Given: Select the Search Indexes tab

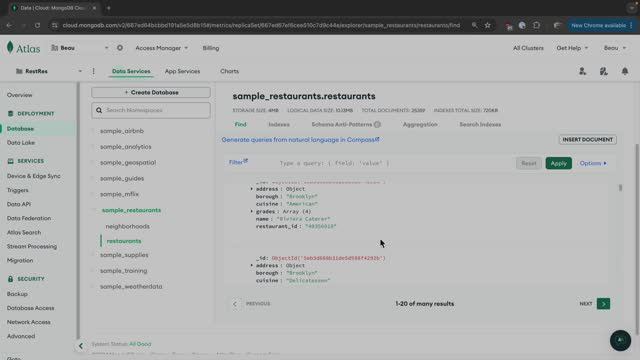Looking at the screenshot, I should [480, 124].
